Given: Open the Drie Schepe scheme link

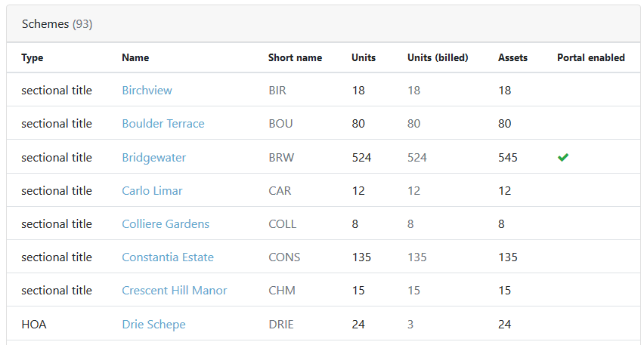Looking at the screenshot, I should coord(153,325).
